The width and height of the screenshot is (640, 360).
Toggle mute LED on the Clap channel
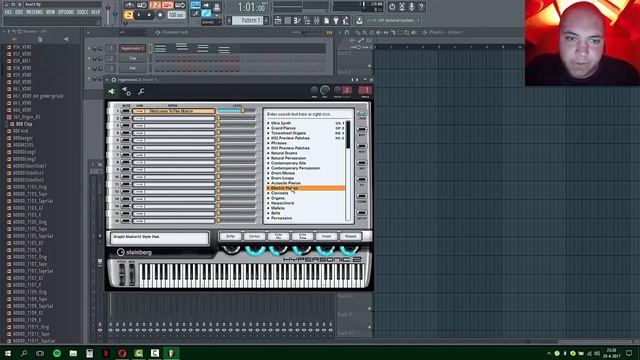(x=89, y=58)
